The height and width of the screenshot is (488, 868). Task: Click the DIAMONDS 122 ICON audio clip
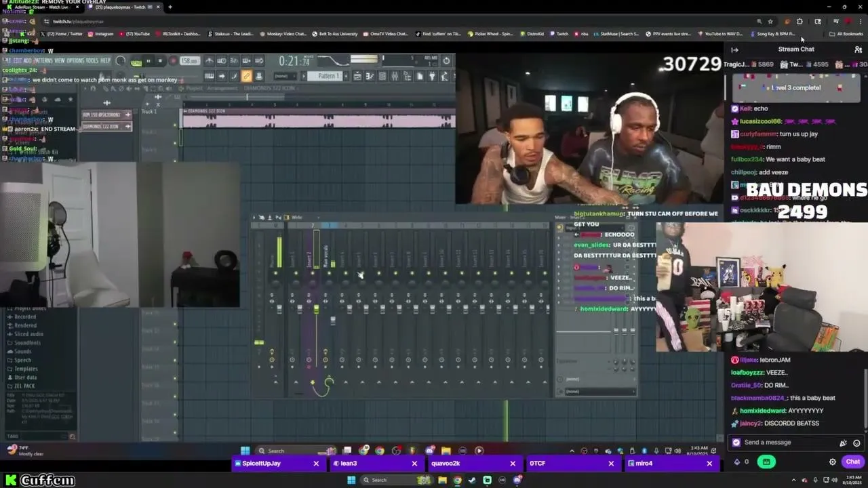[317, 119]
